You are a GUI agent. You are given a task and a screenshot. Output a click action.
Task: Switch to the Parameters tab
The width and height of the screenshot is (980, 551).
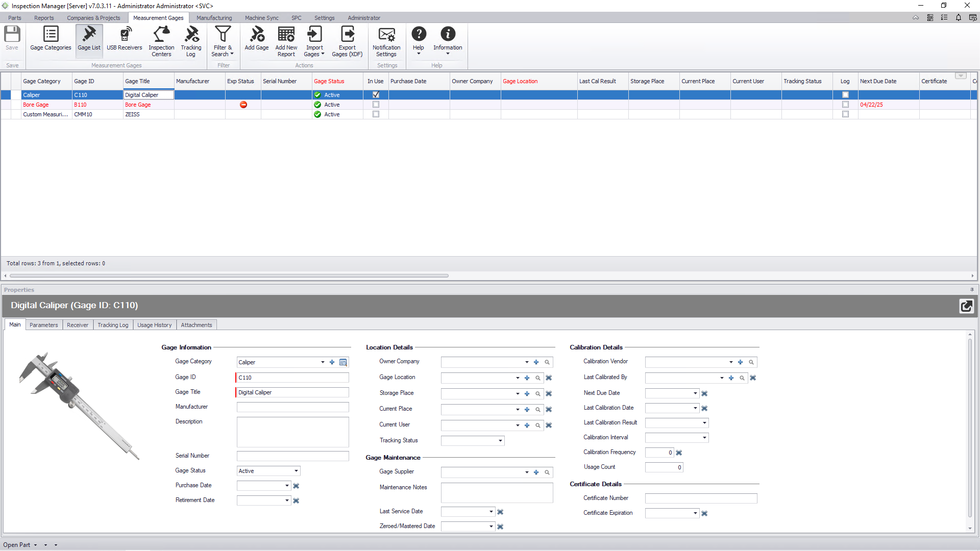[44, 325]
